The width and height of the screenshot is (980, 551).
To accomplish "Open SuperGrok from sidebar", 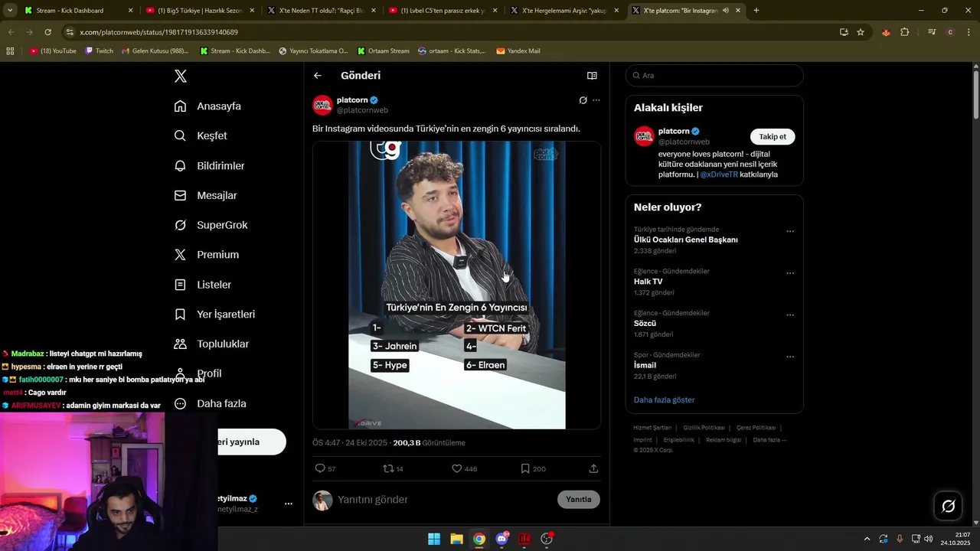I will (211, 225).
